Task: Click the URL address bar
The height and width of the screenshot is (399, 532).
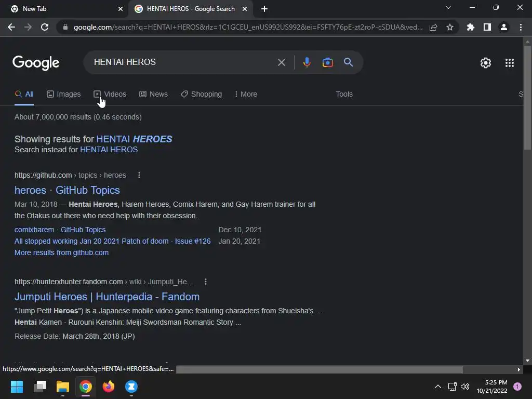Action: (248, 27)
